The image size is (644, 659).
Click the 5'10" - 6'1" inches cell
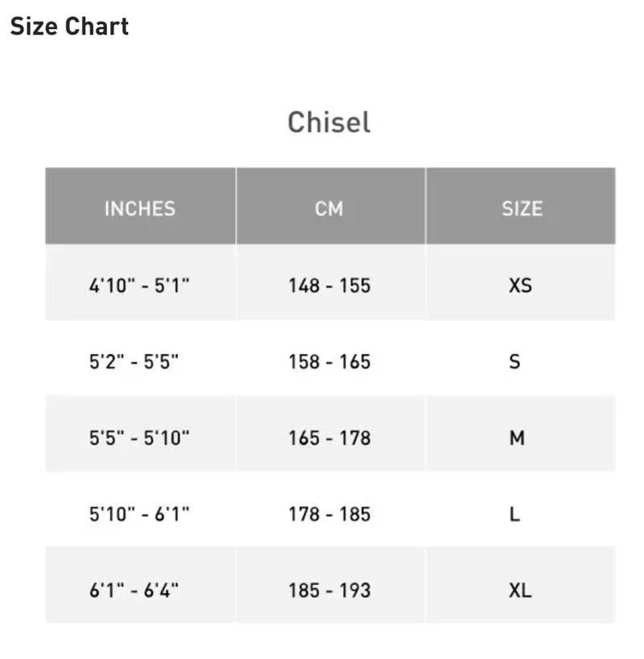click(x=139, y=513)
